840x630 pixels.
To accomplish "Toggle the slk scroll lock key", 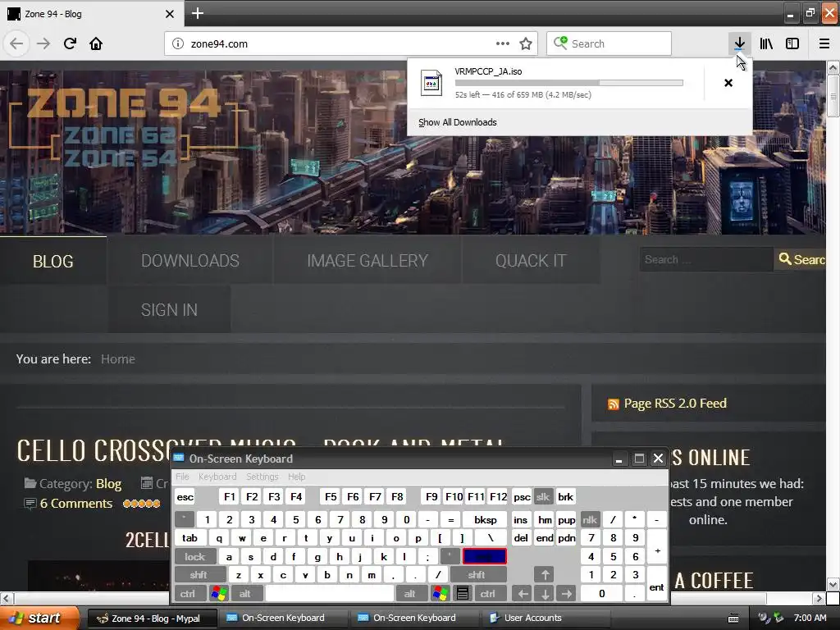I will (x=543, y=497).
